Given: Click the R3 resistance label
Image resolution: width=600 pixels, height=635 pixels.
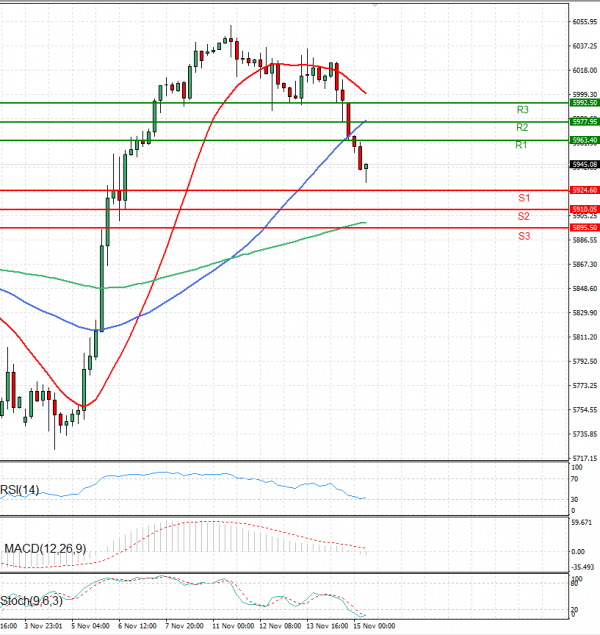Looking at the screenshot, I should [x=523, y=110].
